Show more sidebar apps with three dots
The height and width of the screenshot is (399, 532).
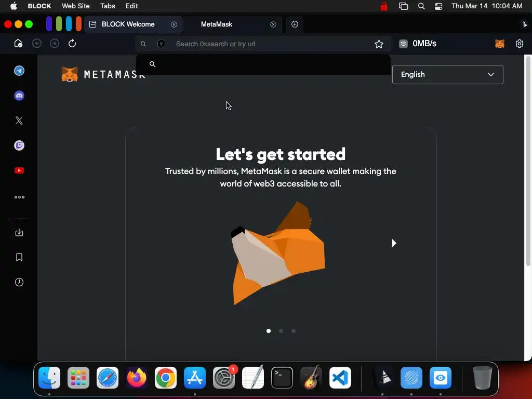pos(19,197)
